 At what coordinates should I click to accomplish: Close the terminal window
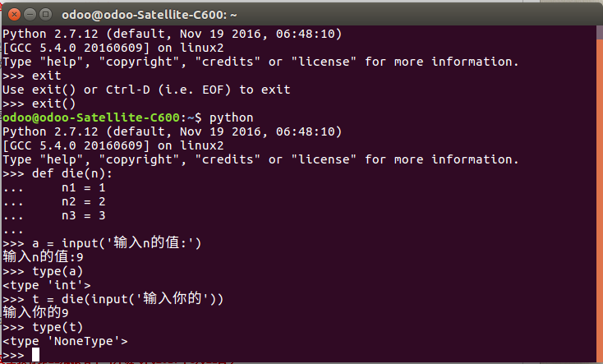point(12,13)
